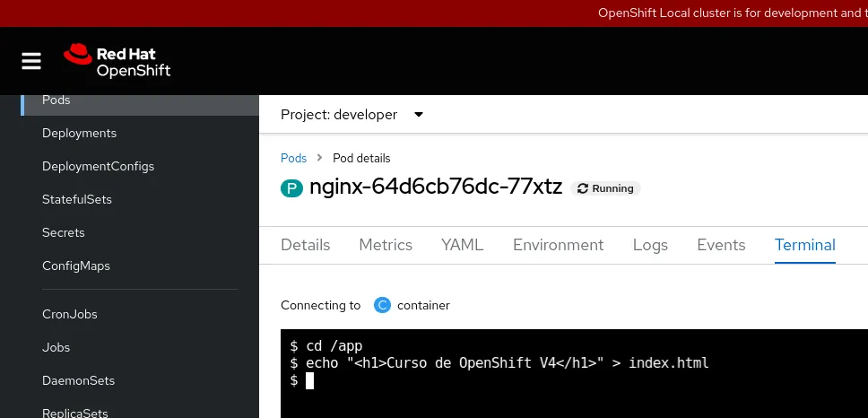Open the Events tab
The height and width of the screenshot is (418, 868).
coord(721,245)
